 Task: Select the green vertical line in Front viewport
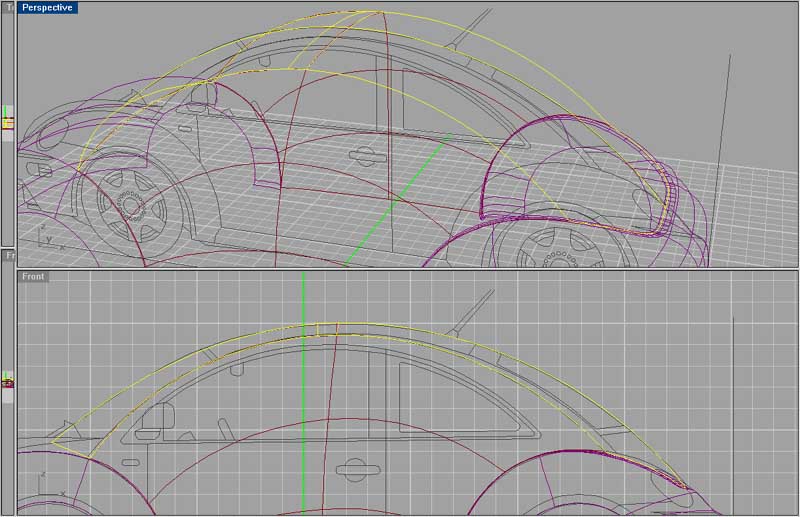[x=304, y=392]
